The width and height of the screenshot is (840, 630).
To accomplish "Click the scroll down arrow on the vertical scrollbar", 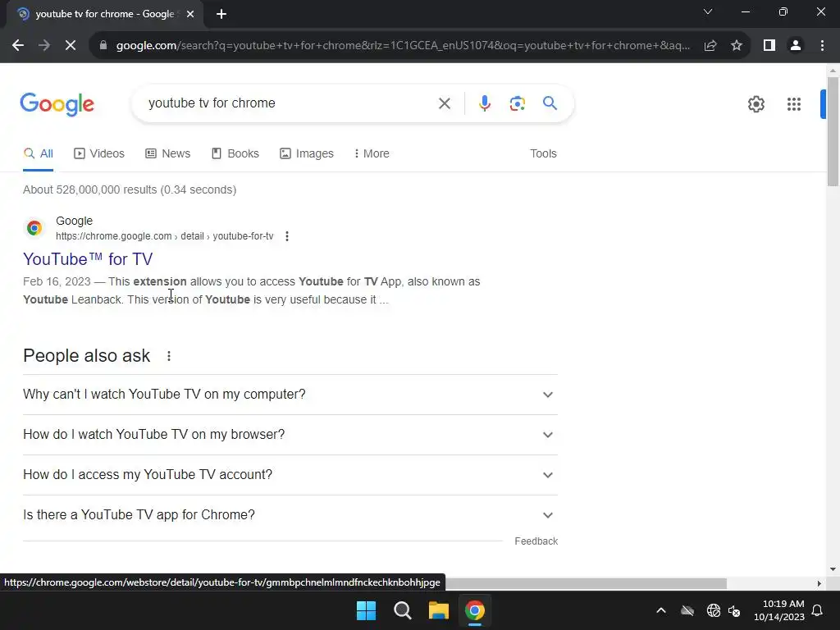I will (833, 569).
